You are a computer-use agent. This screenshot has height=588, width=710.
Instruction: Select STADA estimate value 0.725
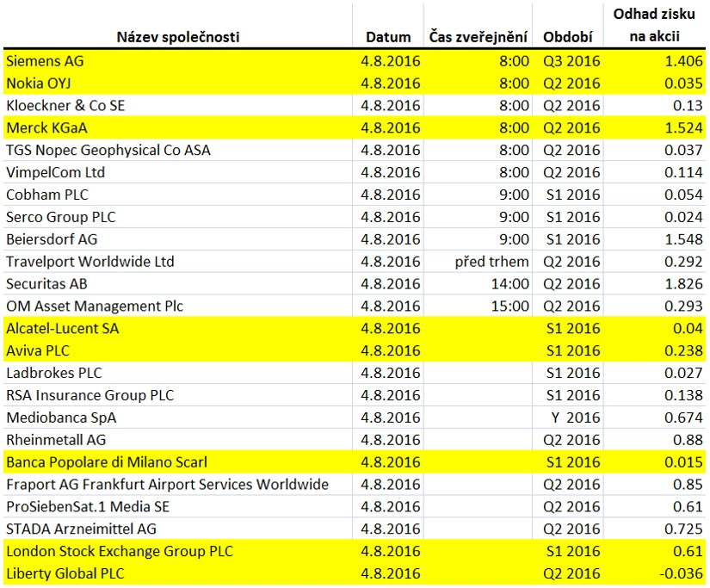[x=683, y=529]
